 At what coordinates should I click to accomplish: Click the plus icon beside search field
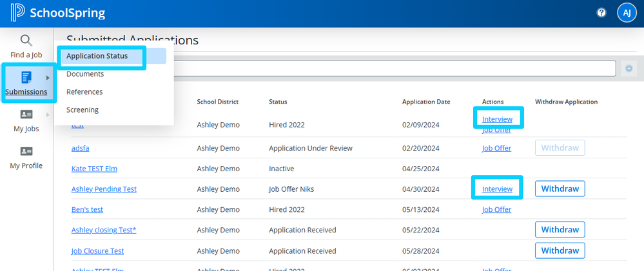coord(629,69)
